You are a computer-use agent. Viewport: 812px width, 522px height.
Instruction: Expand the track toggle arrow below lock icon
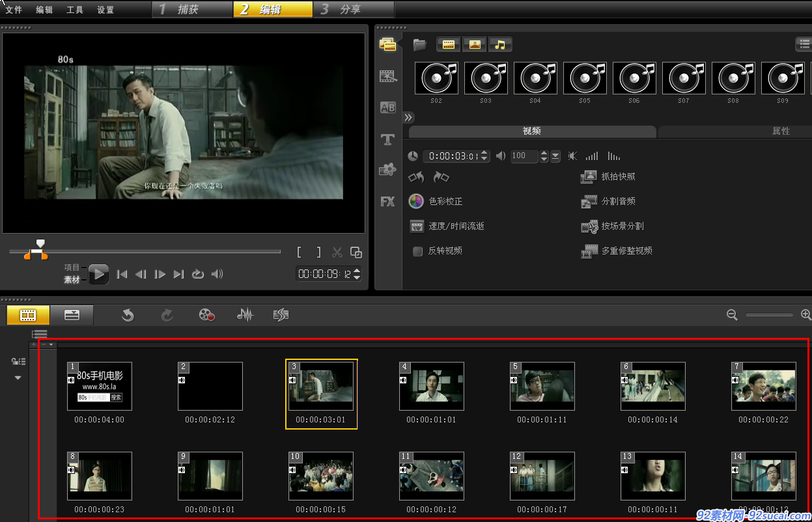pyautogui.click(x=18, y=378)
